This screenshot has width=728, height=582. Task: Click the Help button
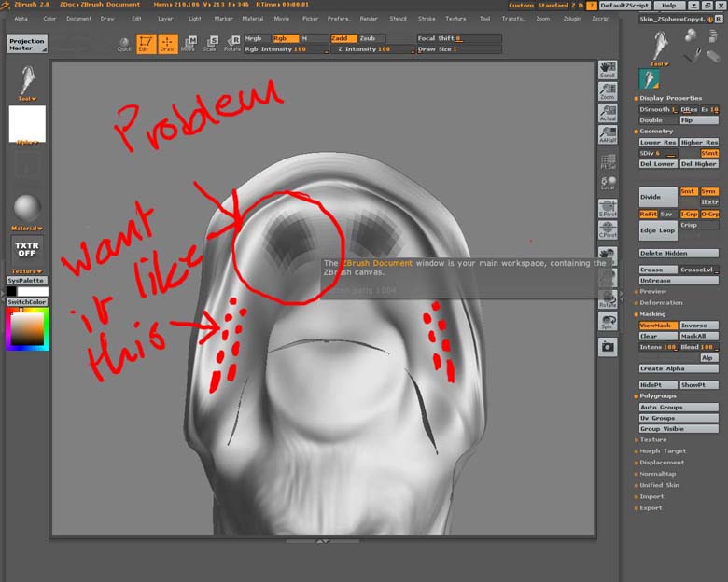click(x=668, y=6)
